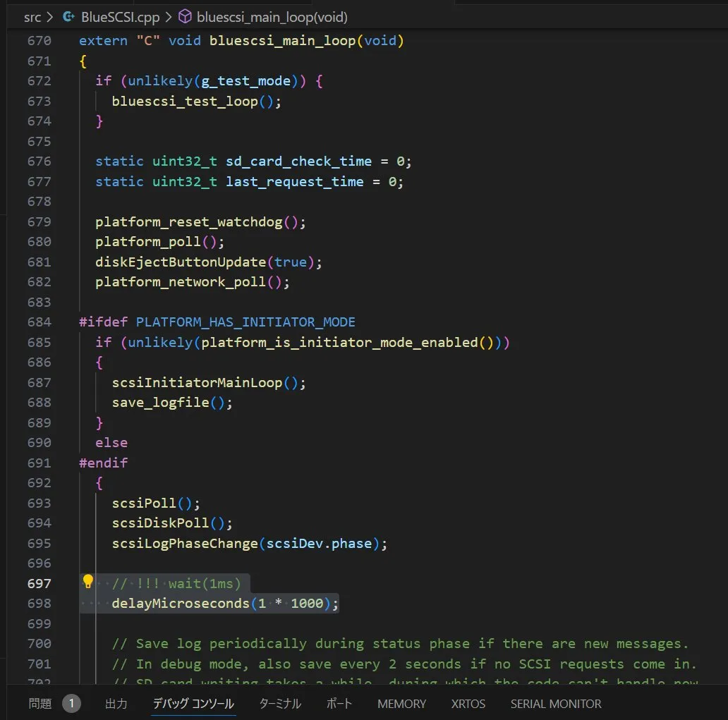Viewport: 728px width, 720px height.
Task: Open BlueSCSI.cpp breadcrumb item
Action: coord(120,17)
